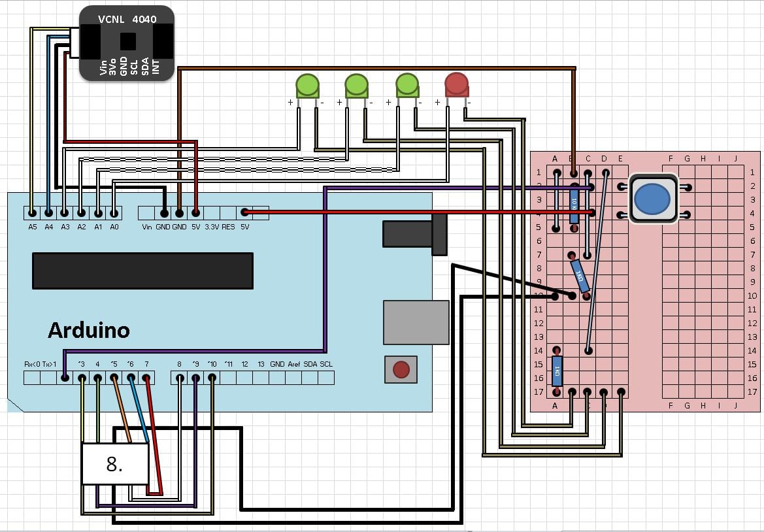Click the Arduino Vin power pin

(x=146, y=212)
